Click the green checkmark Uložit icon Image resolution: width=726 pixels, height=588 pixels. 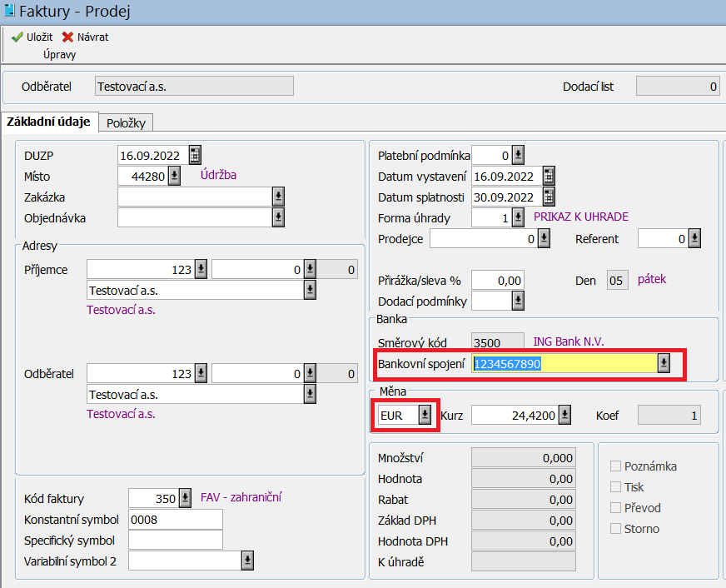tap(17, 37)
